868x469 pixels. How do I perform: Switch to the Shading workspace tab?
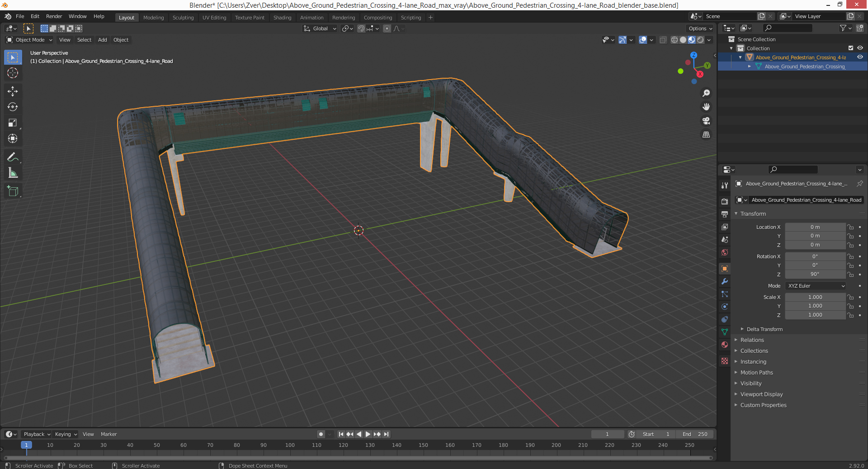(x=282, y=18)
